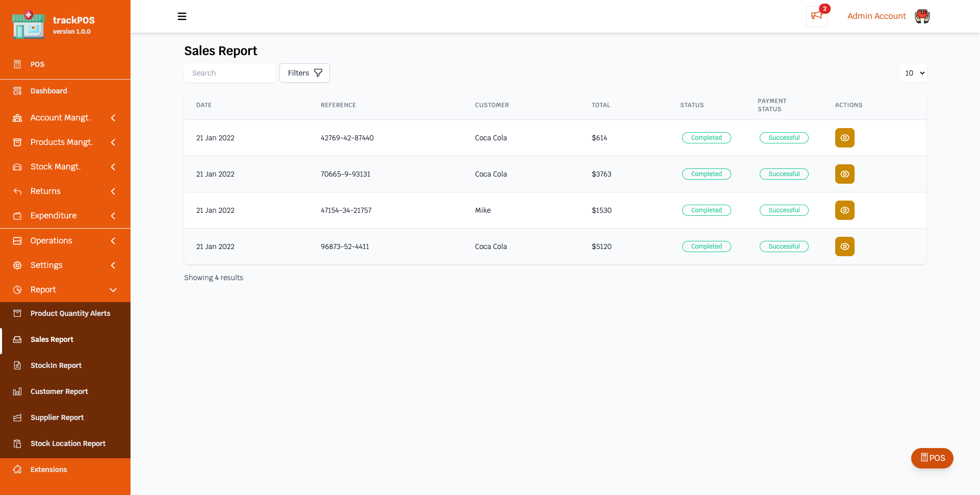This screenshot has width=980, height=495.
Task: Switch to StockIn Report
Action: click(x=56, y=365)
